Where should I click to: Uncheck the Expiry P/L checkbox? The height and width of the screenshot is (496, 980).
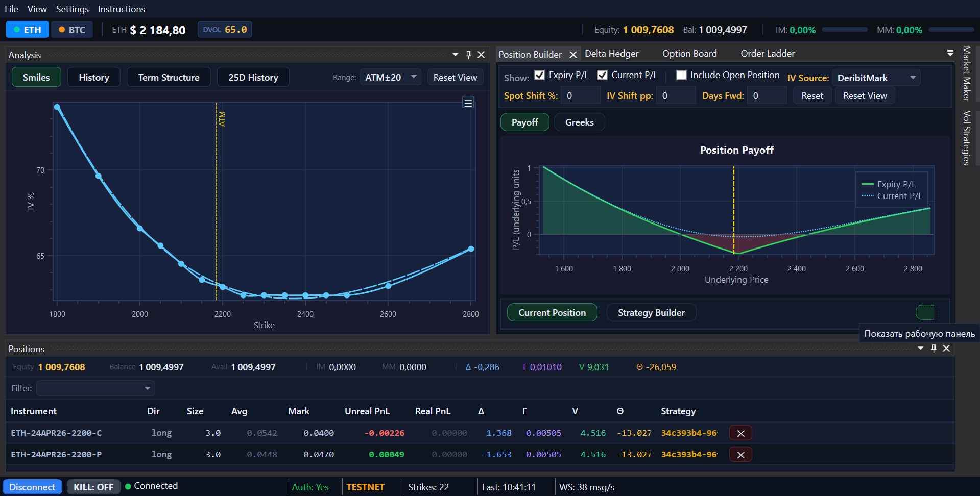point(539,75)
